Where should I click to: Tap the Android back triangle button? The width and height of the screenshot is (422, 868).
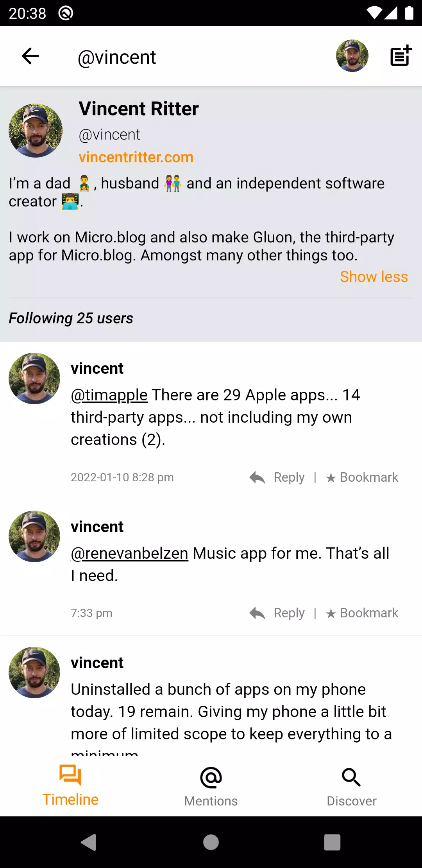pyautogui.click(x=89, y=842)
